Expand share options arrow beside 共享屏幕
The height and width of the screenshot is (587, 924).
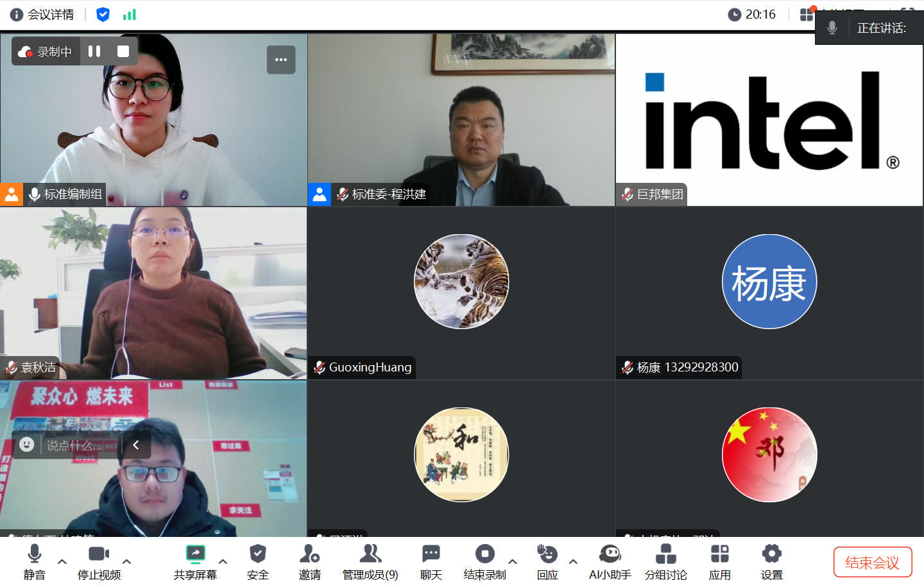pos(223,562)
